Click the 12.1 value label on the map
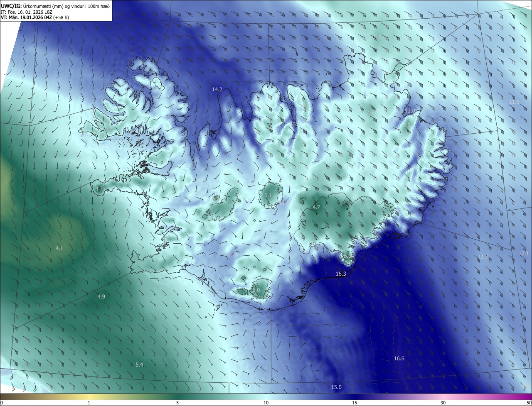 point(524,253)
